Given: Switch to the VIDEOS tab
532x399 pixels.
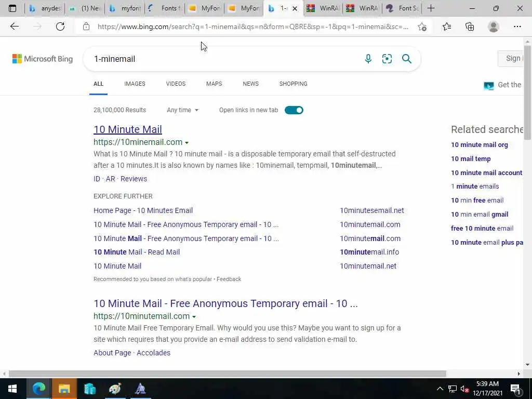Looking at the screenshot, I should (x=176, y=84).
